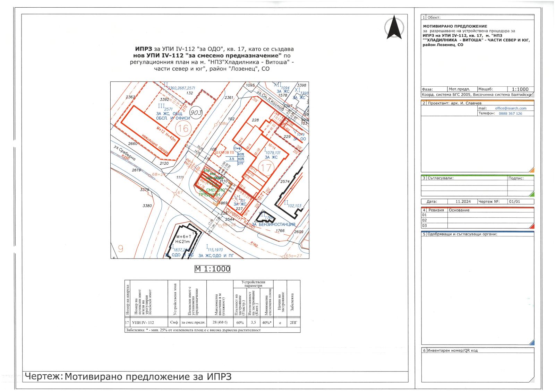Click the Мащаб value 1:1000 in title block
555x392 pixels.
520,89
